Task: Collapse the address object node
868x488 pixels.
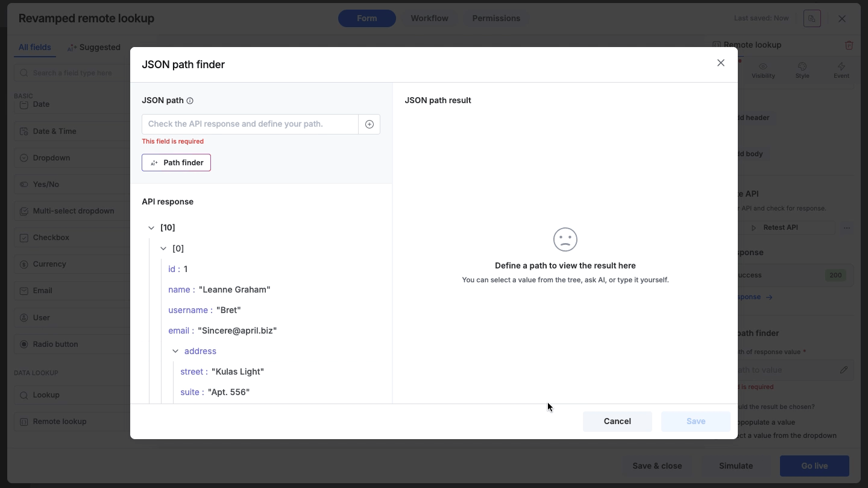Action: (x=175, y=351)
